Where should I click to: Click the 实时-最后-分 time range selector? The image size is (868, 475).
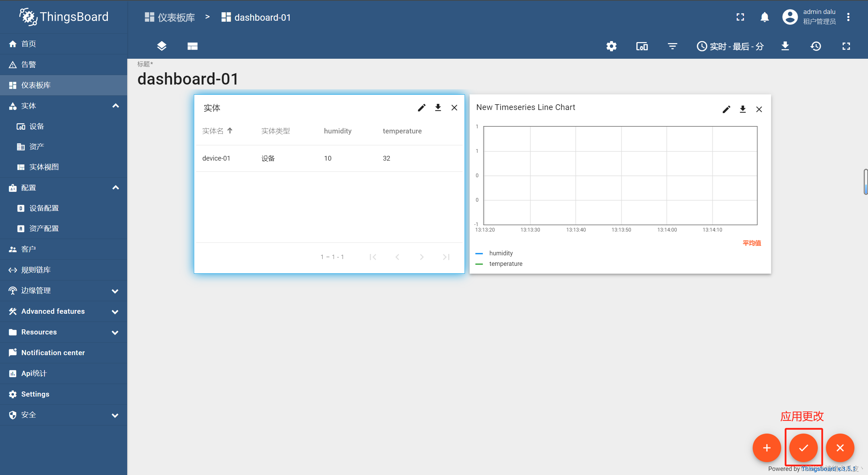click(x=731, y=46)
